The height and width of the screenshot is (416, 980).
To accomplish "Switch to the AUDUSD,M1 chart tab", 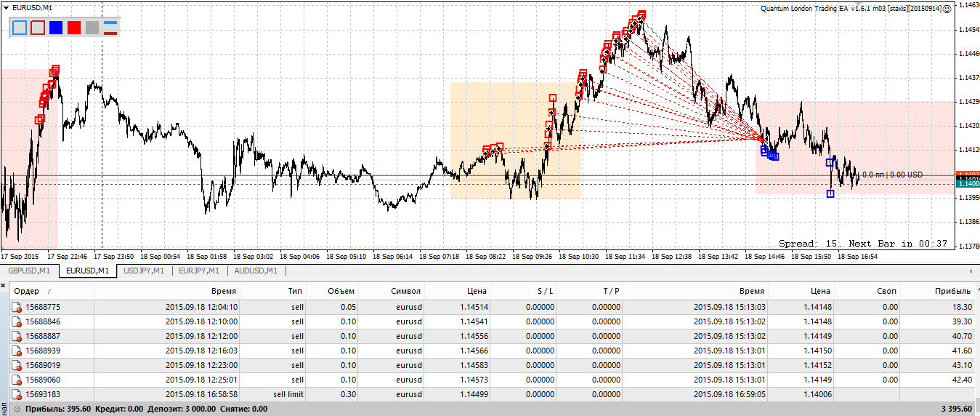I will 256,271.
